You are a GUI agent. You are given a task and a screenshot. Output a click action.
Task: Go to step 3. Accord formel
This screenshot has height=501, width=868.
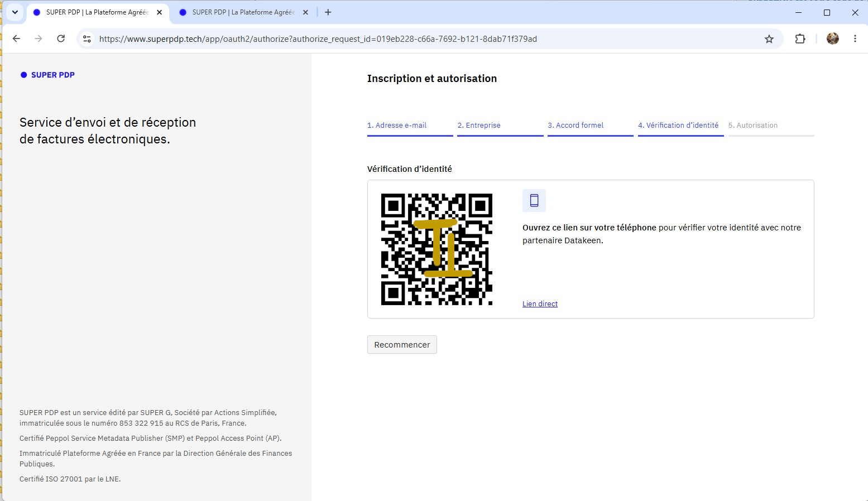pyautogui.click(x=591, y=127)
